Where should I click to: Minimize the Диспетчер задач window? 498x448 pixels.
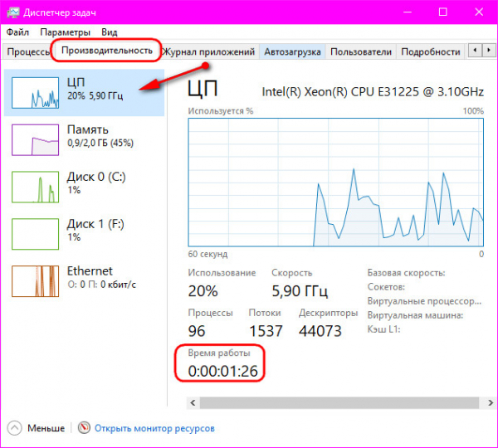pos(408,12)
